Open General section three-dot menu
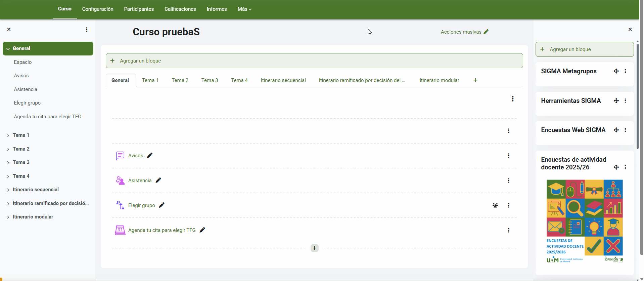Screen dimensions: 644x281 tap(513, 99)
